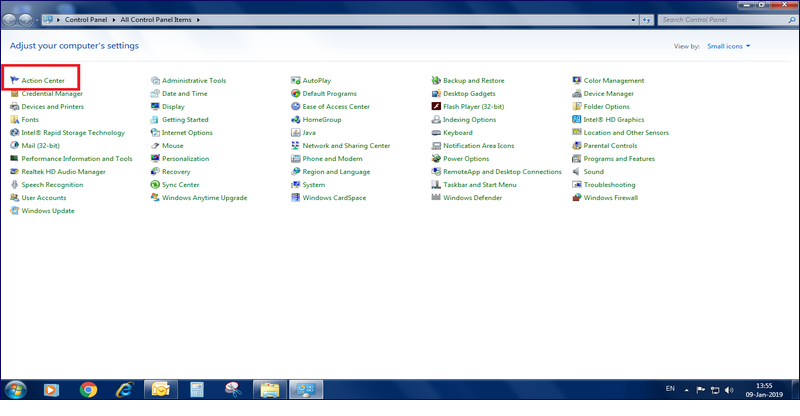
Task: Launch Google Chrome from the taskbar
Action: click(x=88, y=389)
